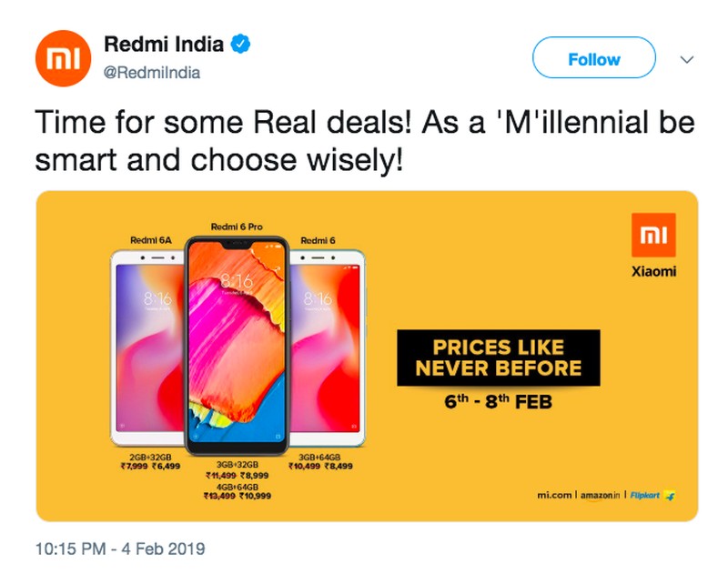Open the tweet options chevron menu
This screenshot has height=574, width=728.
(x=688, y=59)
